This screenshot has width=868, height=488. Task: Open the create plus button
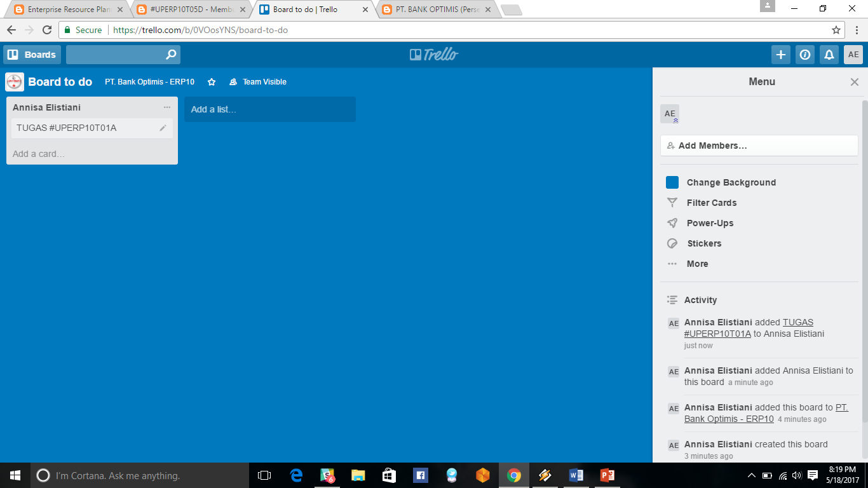(x=781, y=55)
